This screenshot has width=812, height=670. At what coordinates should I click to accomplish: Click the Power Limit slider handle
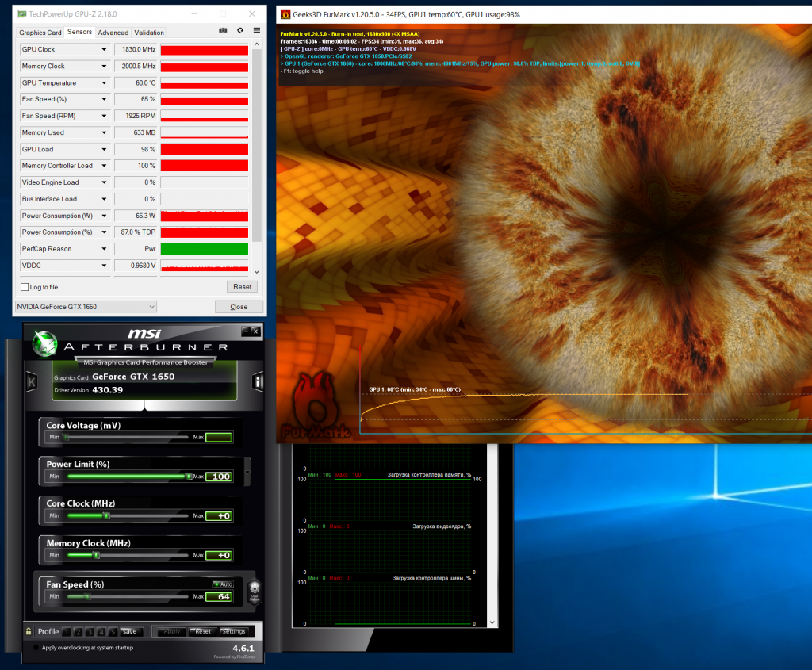click(x=188, y=477)
